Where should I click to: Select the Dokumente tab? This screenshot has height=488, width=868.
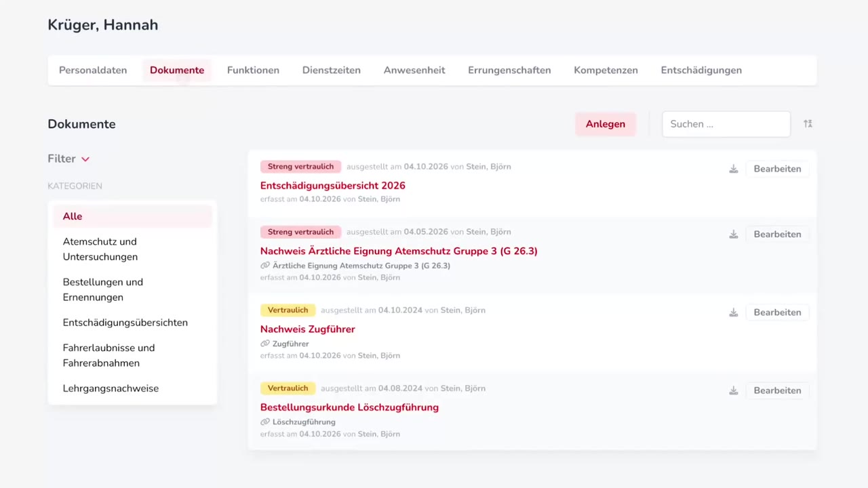click(177, 70)
